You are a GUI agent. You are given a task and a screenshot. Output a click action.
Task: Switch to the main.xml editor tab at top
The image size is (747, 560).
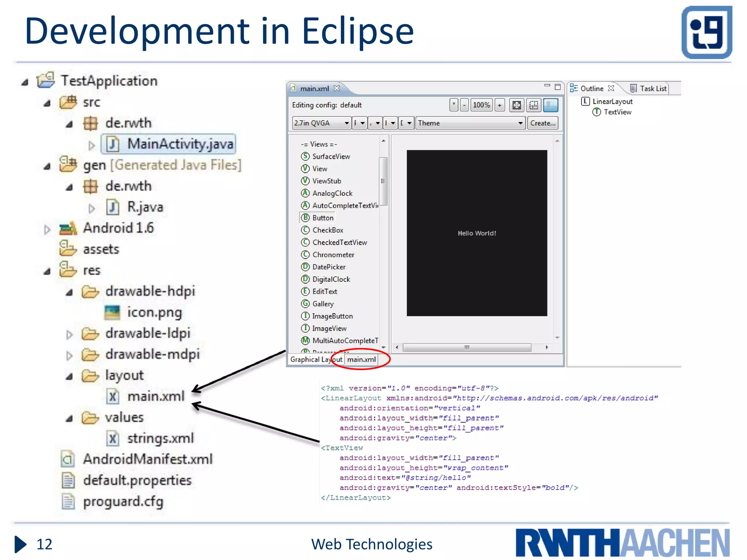[314, 89]
